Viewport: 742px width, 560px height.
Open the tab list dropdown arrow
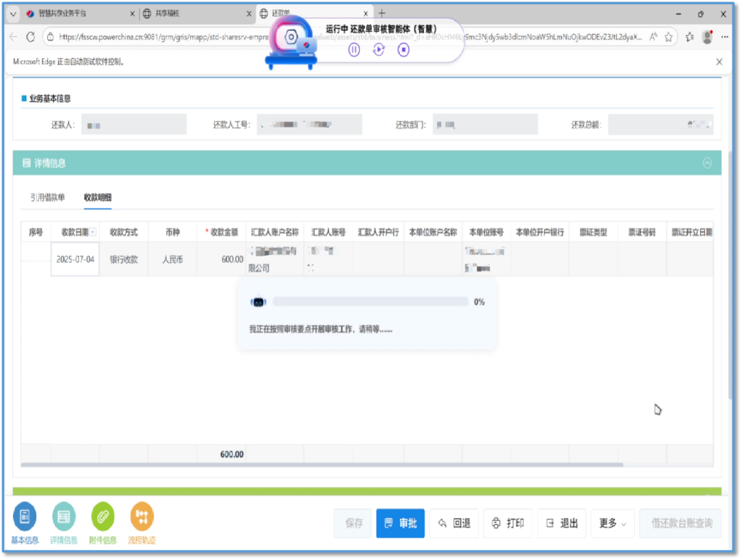(13, 14)
